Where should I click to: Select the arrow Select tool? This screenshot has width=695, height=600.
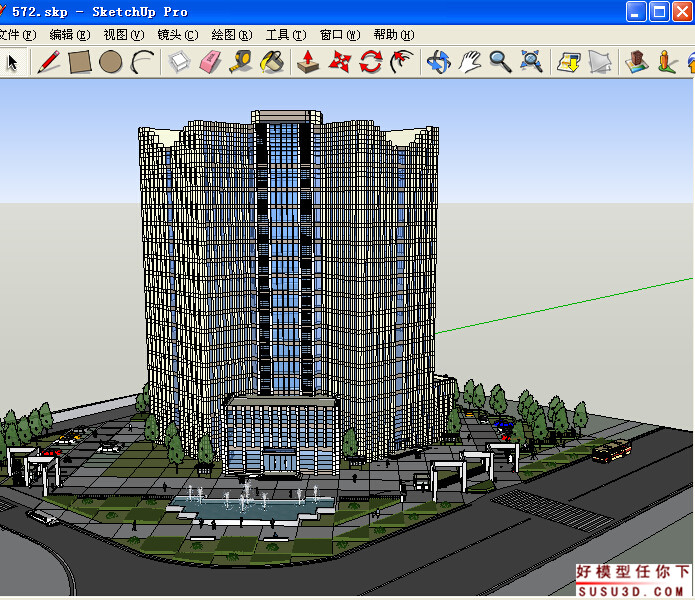point(12,62)
